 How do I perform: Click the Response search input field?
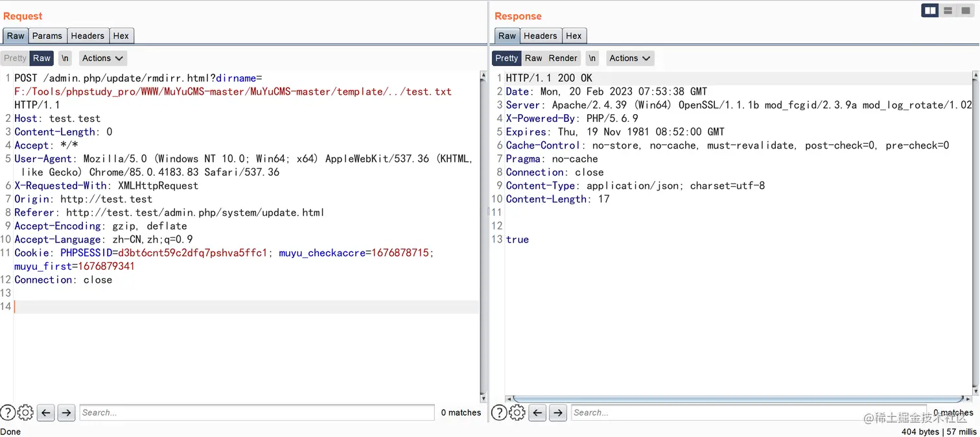click(749, 412)
